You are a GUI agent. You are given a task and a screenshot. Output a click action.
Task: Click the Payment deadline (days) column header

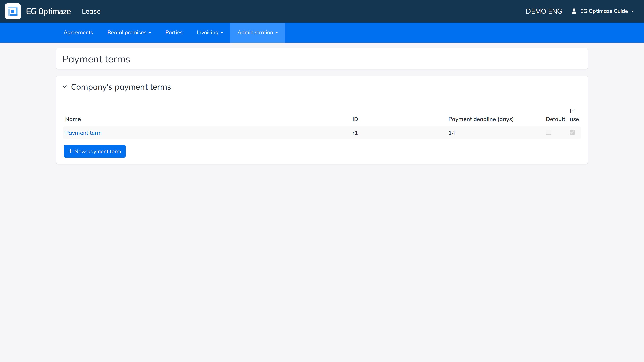click(x=481, y=119)
